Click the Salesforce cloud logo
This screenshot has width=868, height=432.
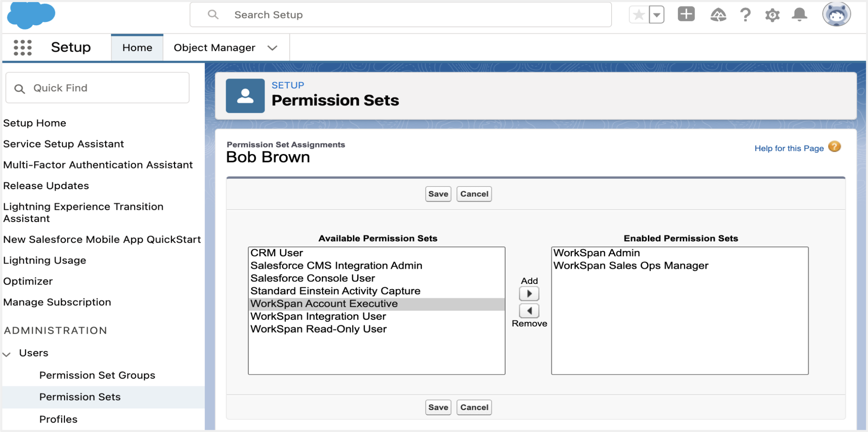(31, 15)
